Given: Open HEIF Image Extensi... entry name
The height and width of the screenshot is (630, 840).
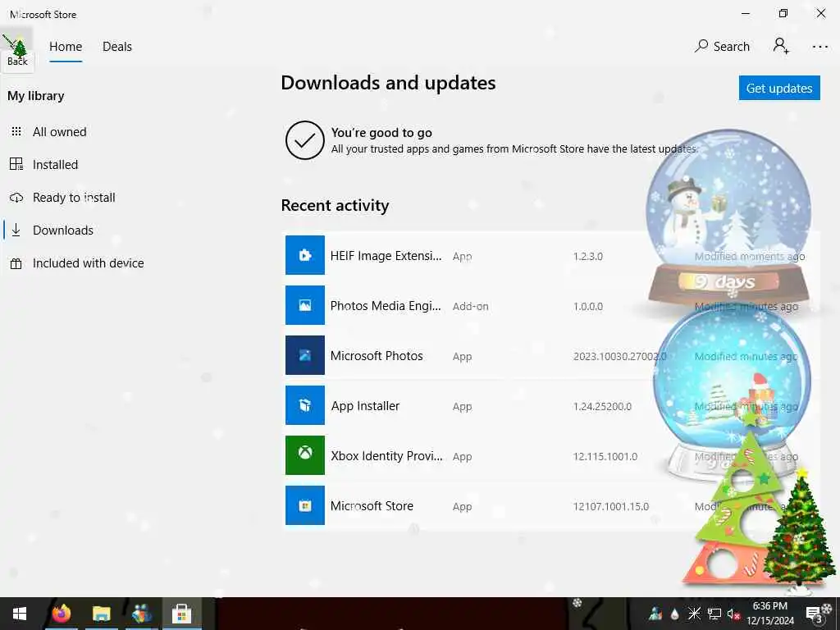Looking at the screenshot, I should coord(386,256).
